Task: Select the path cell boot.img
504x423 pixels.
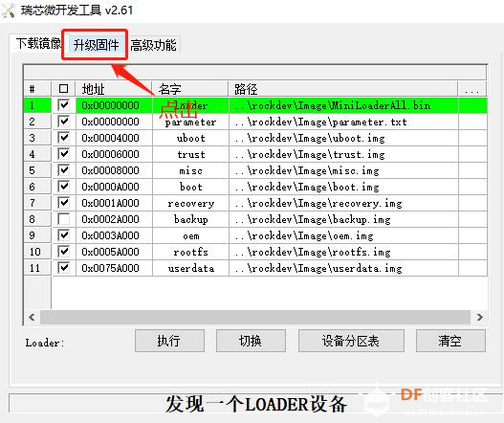Action: [343, 187]
